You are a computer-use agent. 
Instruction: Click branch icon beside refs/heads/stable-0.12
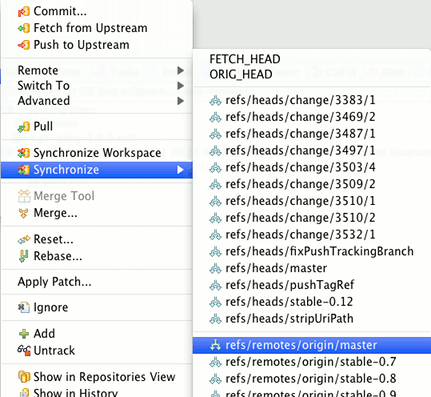click(215, 302)
